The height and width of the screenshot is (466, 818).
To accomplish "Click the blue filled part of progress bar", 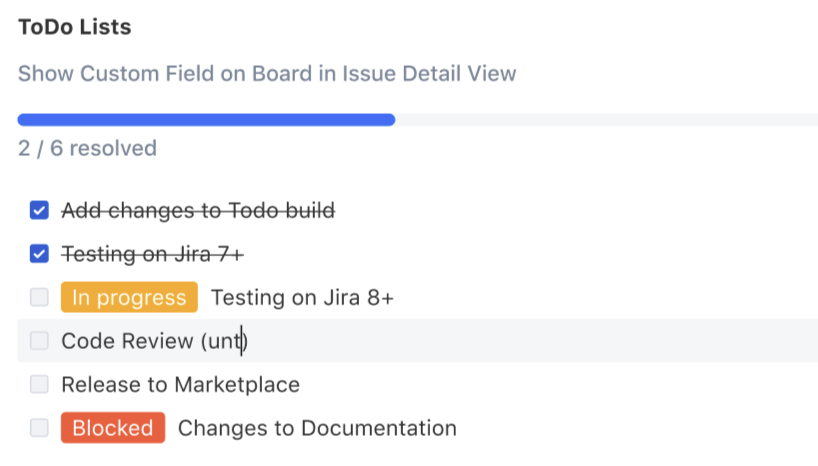I will pos(205,120).
